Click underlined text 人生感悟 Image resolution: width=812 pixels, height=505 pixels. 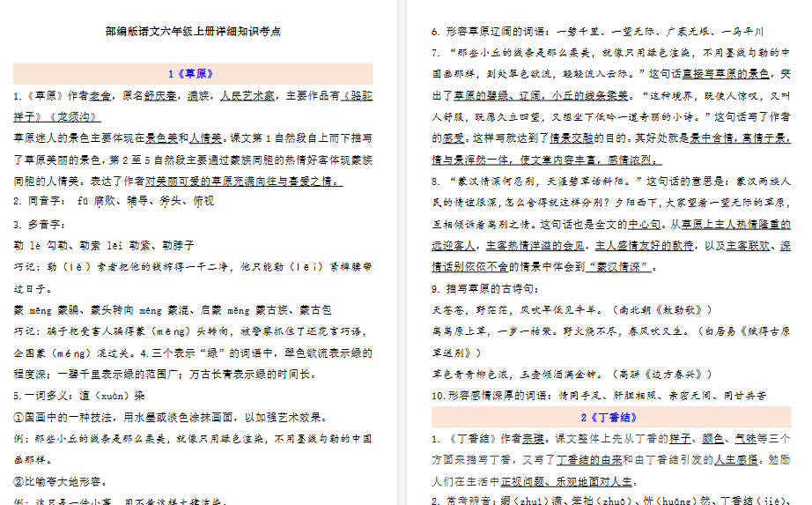pyautogui.click(x=736, y=460)
